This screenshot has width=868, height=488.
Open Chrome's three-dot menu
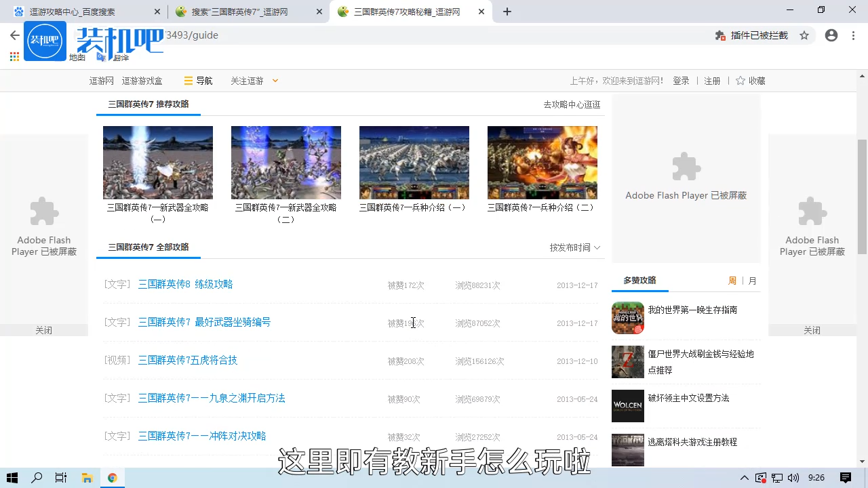click(x=853, y=35)
